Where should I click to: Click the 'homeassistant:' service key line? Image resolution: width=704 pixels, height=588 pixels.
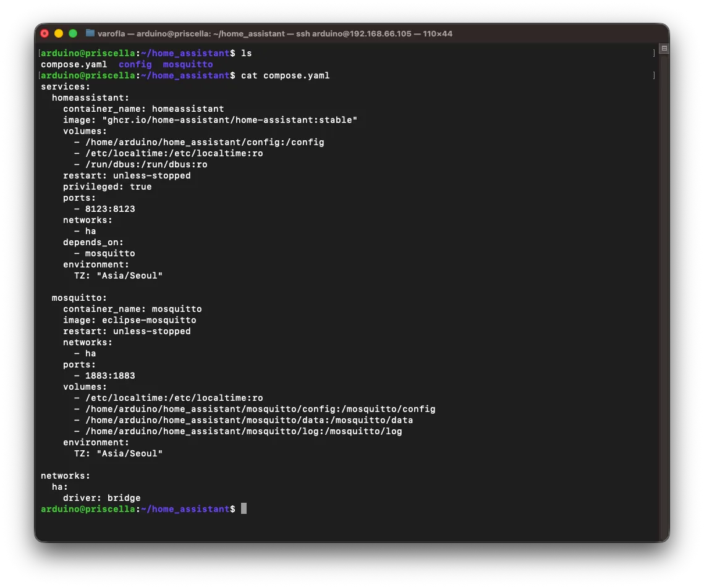click(x=90, y=98)
